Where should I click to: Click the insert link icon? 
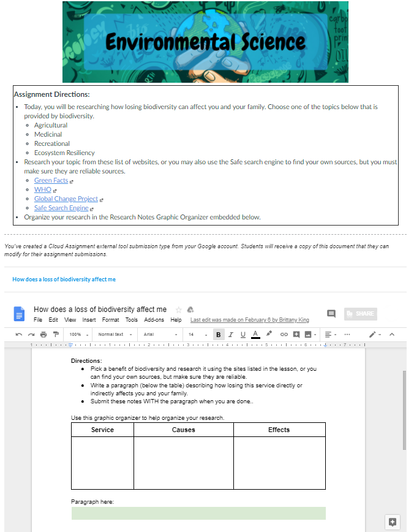tap(284, 335)
